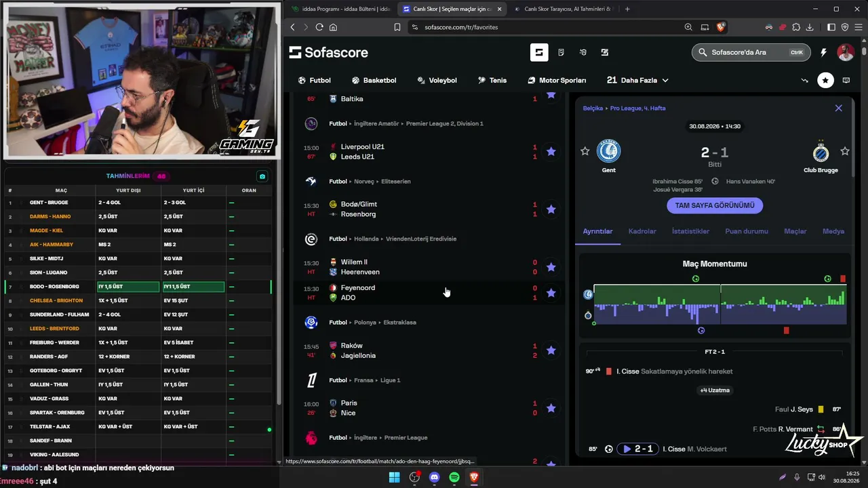Bookmark the page with the bookmark icon

397,27
